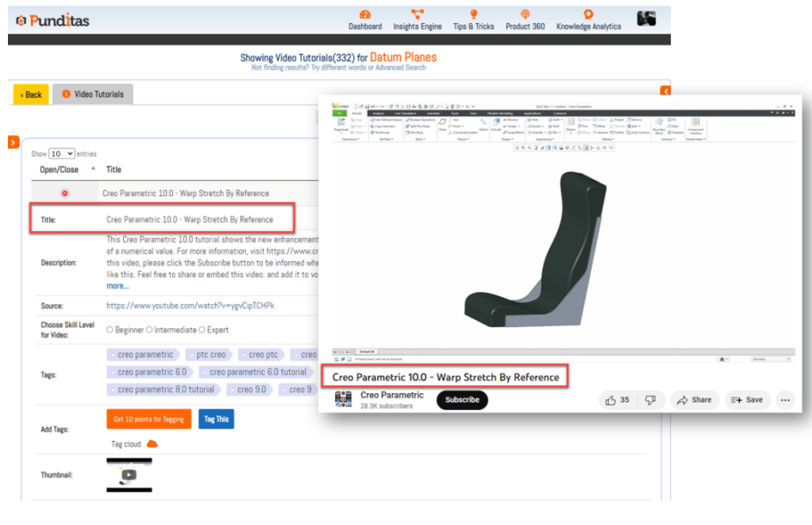
Task: Open the Knowledge Analytics icon
Action: 588,14
